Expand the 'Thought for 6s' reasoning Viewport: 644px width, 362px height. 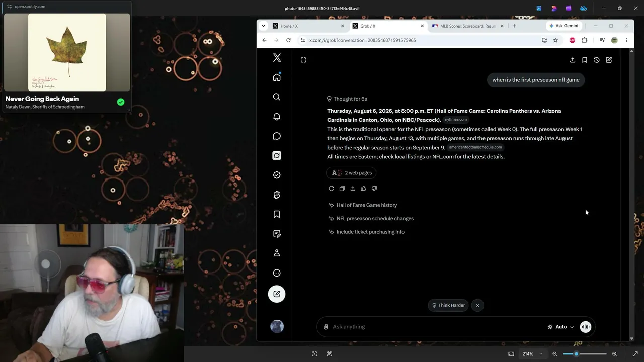[347, 99]
